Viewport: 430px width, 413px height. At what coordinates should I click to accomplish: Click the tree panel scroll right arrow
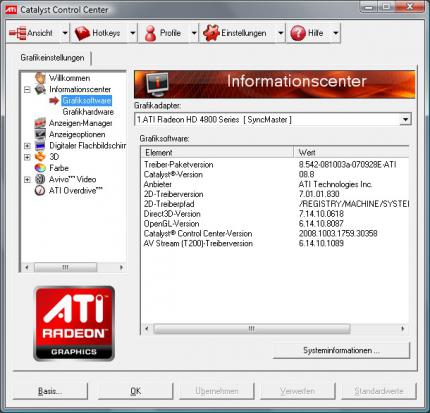(121, 267)
